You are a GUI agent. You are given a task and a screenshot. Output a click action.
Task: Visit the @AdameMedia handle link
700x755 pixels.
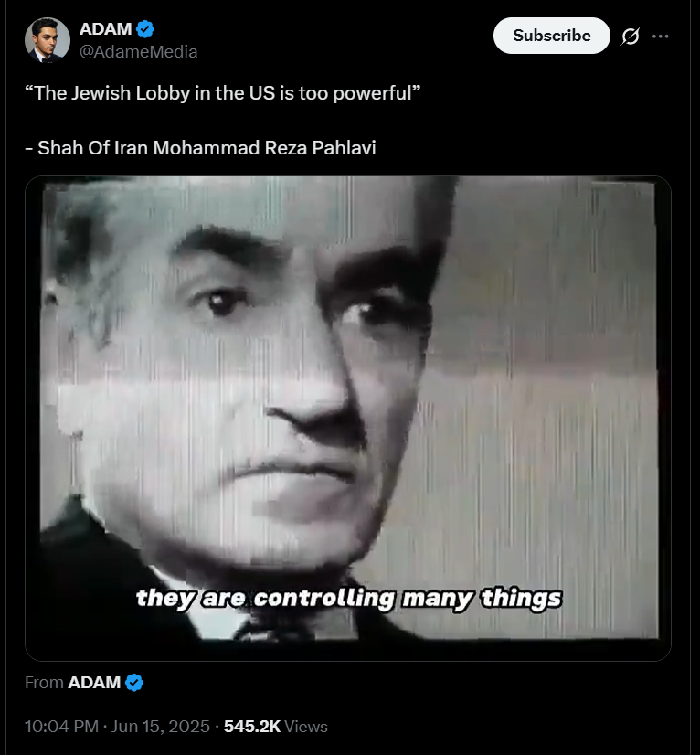pos(138,51)
